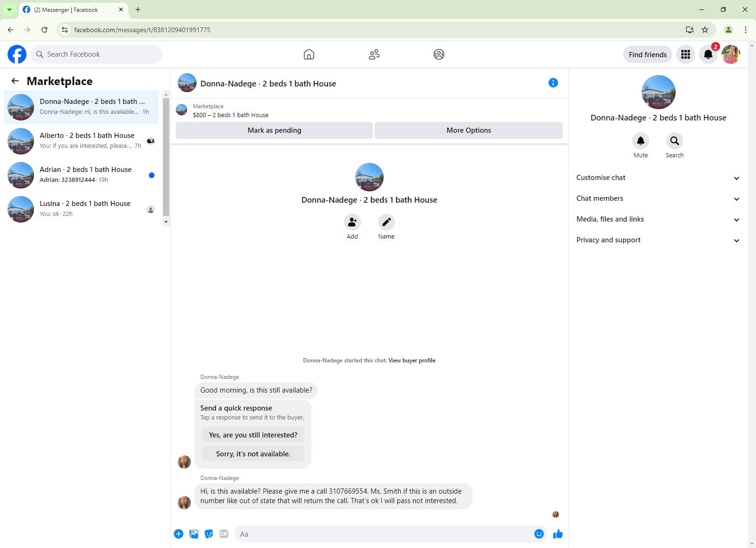Open the Friends icon in top navigation
756x548 pixels.
point(374,54)
